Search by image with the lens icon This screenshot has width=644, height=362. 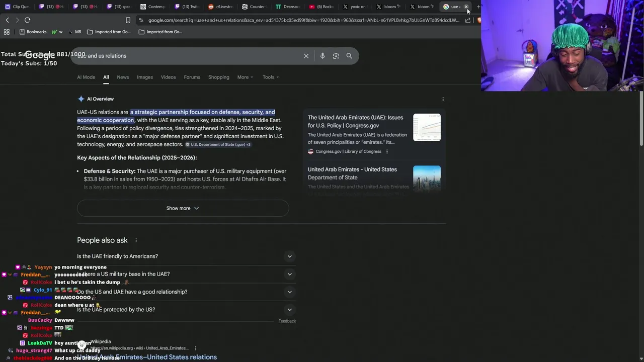(x=336, y=56)
